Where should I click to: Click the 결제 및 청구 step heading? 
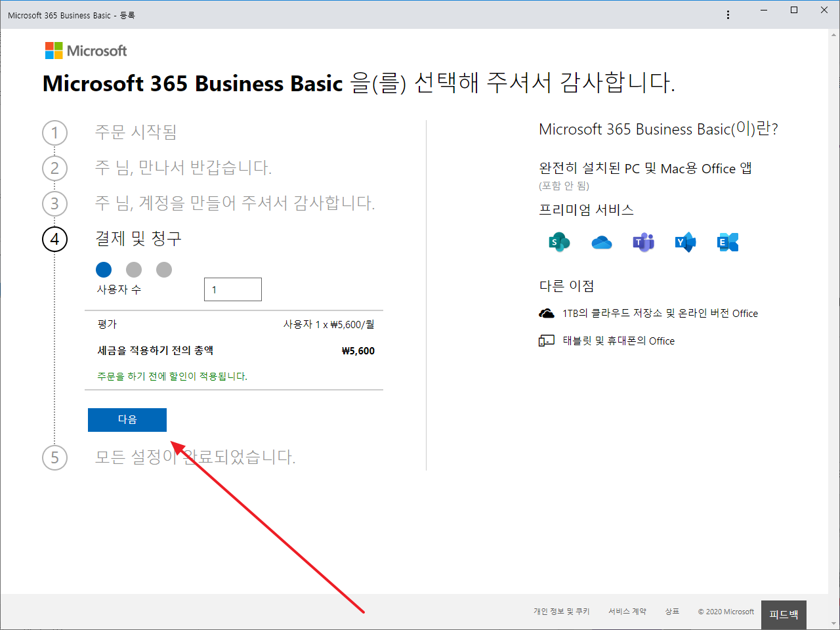tap(138, 239)
